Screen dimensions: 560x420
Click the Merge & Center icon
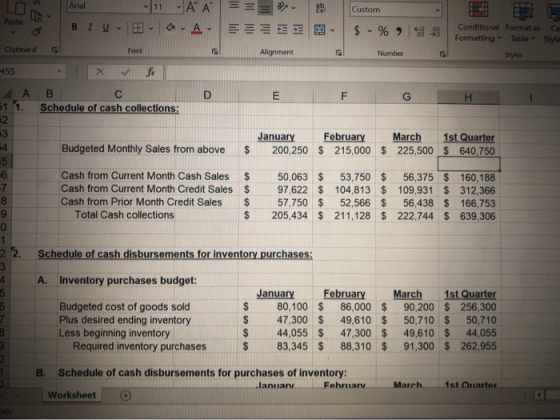point(319,30)
